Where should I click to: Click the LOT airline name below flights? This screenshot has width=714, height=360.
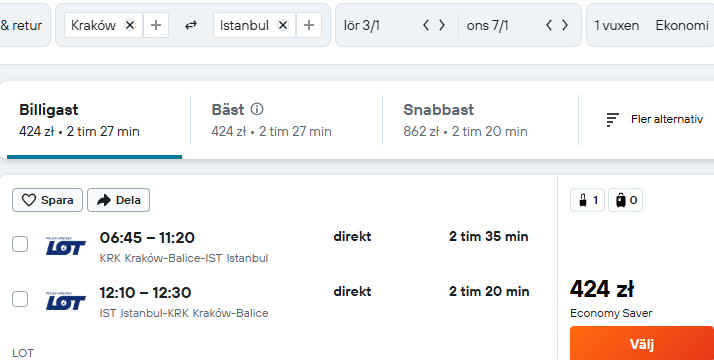[23, 353]
